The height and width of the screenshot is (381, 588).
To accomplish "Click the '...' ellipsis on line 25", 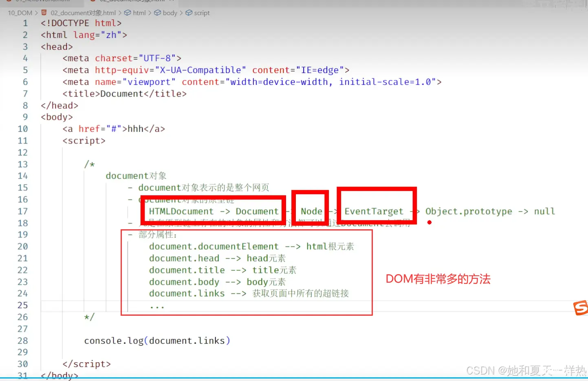I will [157, 306].
